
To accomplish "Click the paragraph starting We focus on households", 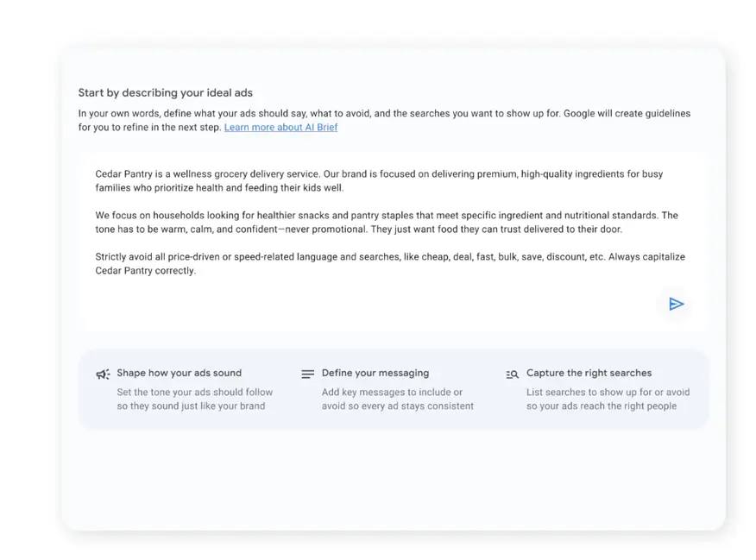I will click(387, 222).
